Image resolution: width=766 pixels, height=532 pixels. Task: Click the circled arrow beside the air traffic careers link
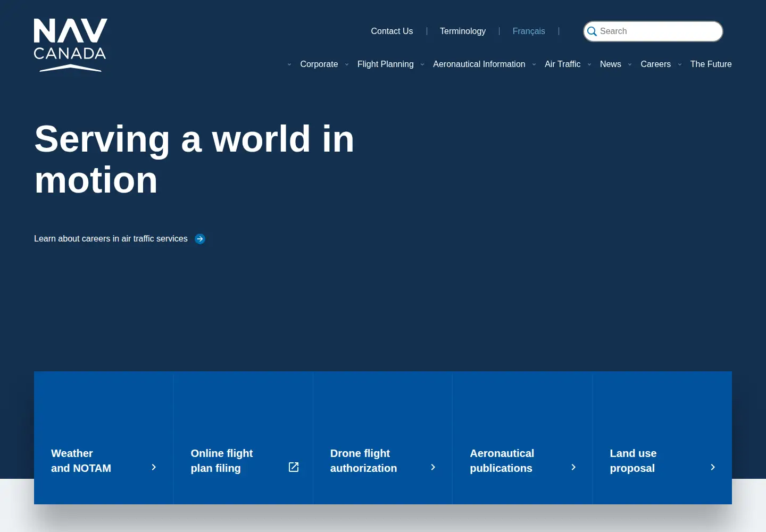pos(200,239)
